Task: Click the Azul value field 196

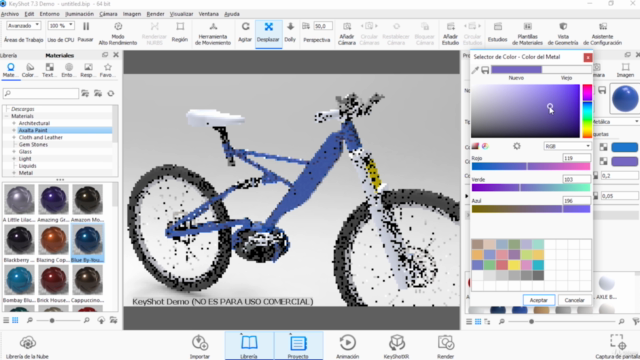Action: pos(576,201)
